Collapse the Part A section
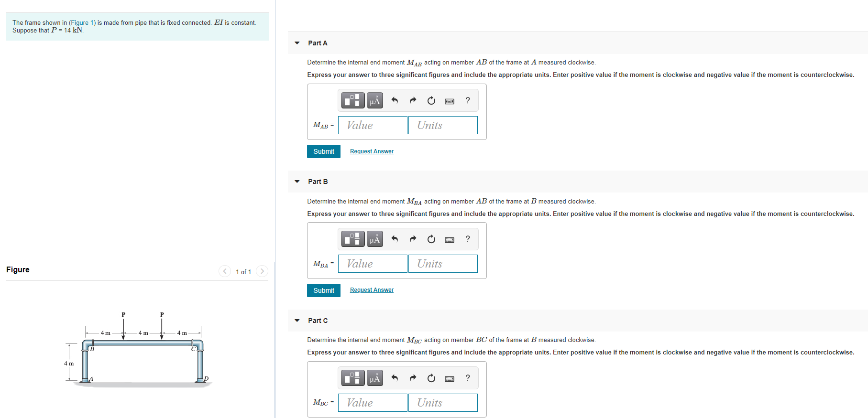The image size is (868, 418). pyautogui.click(x=297, y=43)
